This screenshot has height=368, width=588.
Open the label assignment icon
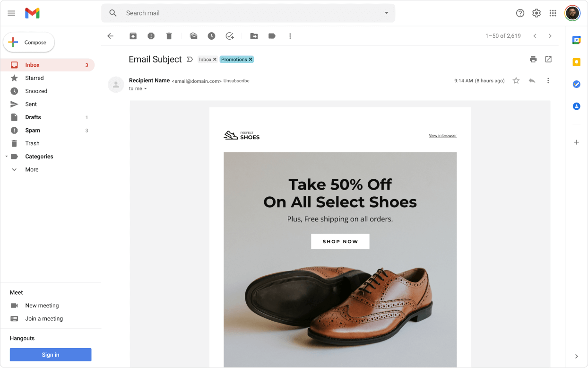pos(272,35)
